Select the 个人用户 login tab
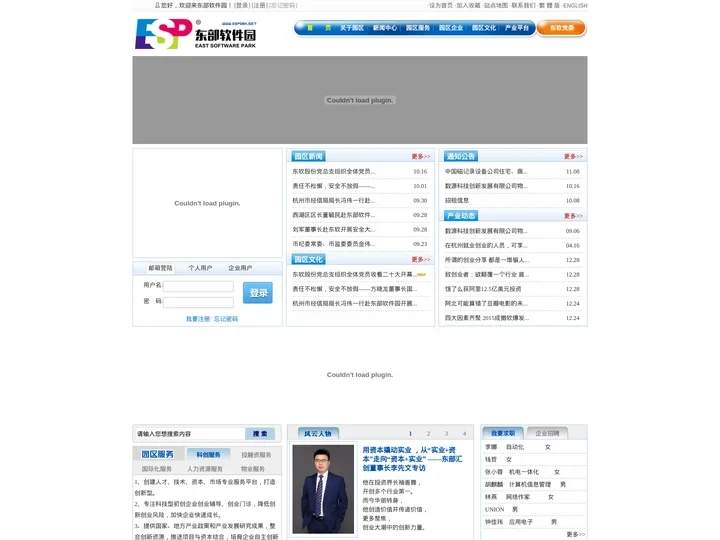 click(200, 268)
